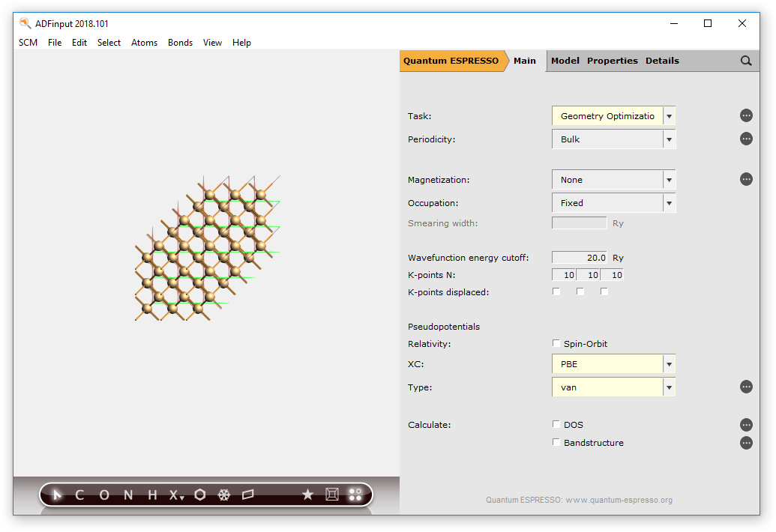Open the ring structures hexagon tool

click(x=200, y=495)
